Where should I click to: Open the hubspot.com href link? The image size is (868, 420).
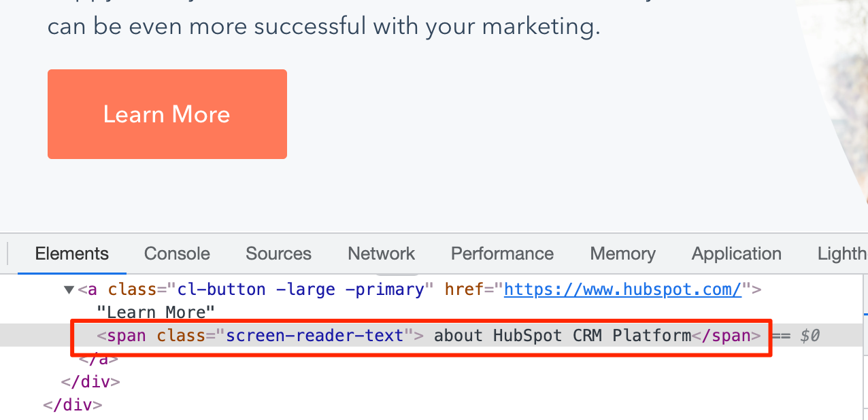click(622, 289)
